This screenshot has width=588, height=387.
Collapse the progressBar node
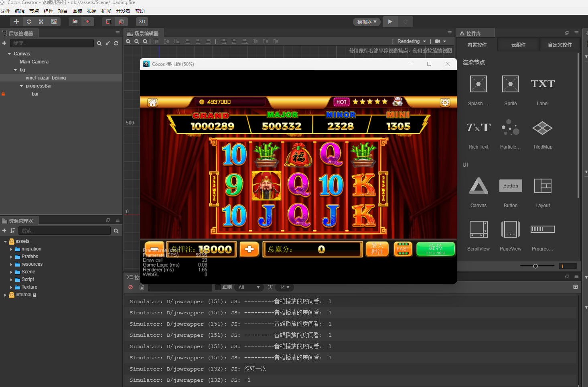(22, 86)
